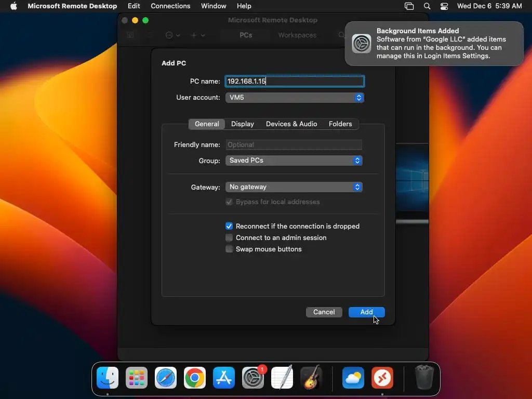Enable Swap mouse buttons checkbox
The height and width of the screenshot is (399, 532).
point(229,249)
